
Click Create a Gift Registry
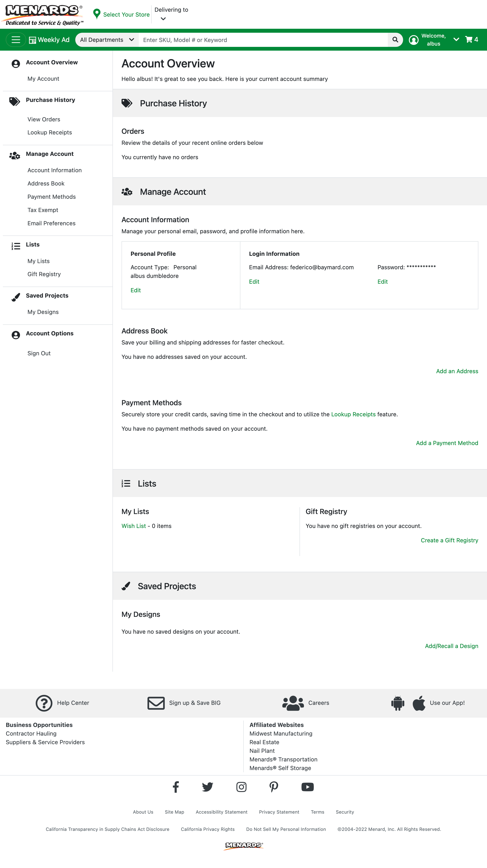(x=449, y=540)
